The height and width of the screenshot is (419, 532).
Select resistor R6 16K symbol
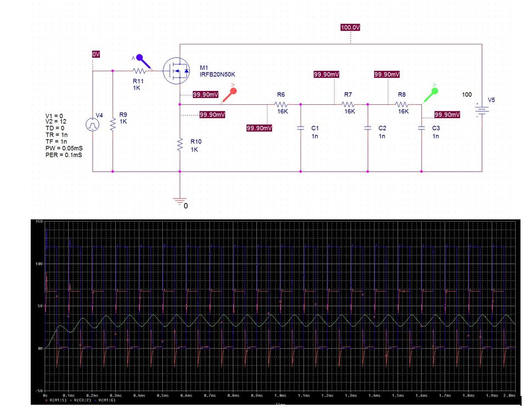[x=281, y=103]
